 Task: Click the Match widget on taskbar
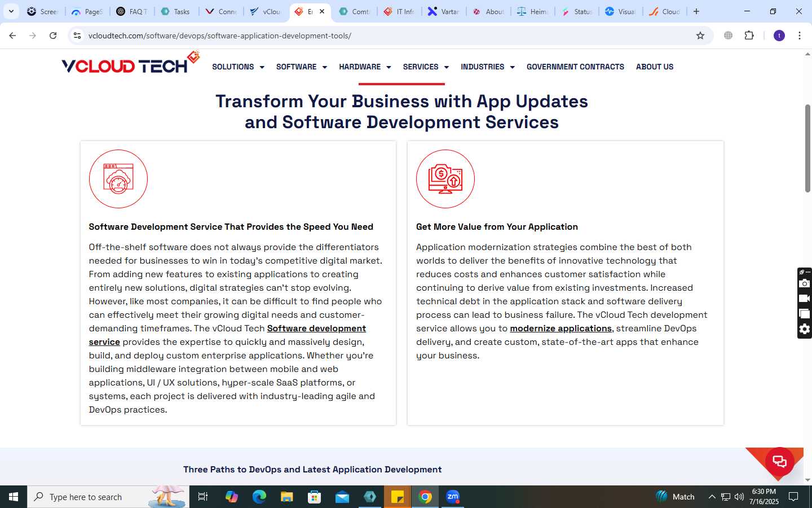click(x=675, y=497)
